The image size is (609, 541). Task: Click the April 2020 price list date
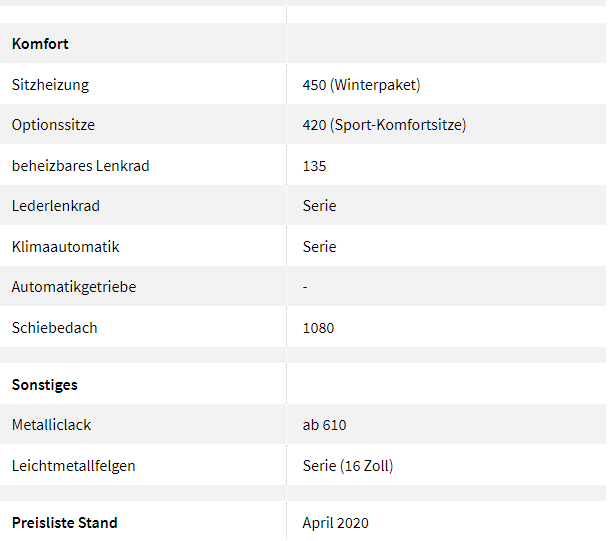pos(335,523)
